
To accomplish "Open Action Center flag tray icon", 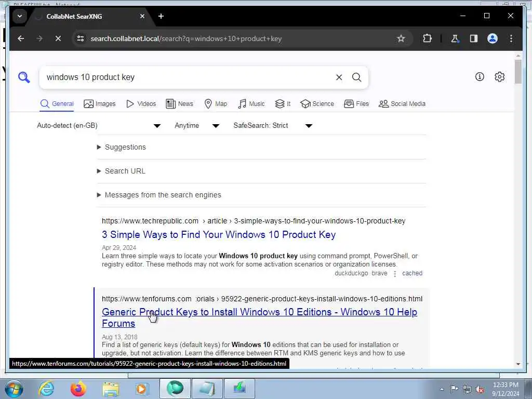I will pos(454,389).
